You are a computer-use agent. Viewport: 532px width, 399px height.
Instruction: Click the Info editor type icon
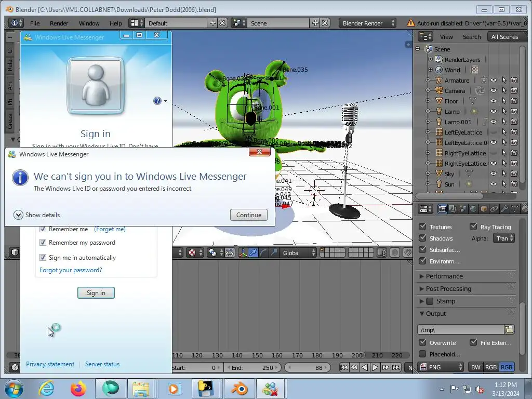16,23
